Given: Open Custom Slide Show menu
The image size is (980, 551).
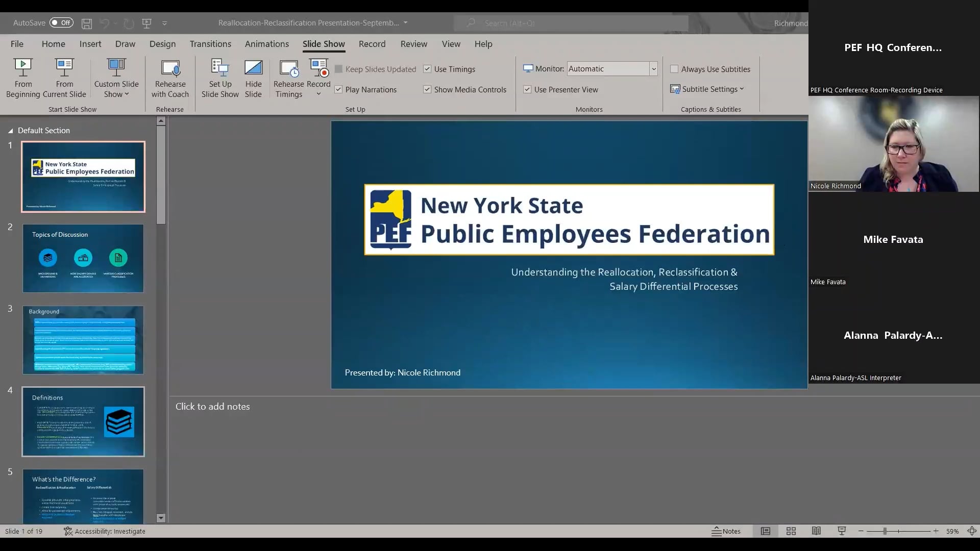Looking at the screenshot, I should [116, 78].
